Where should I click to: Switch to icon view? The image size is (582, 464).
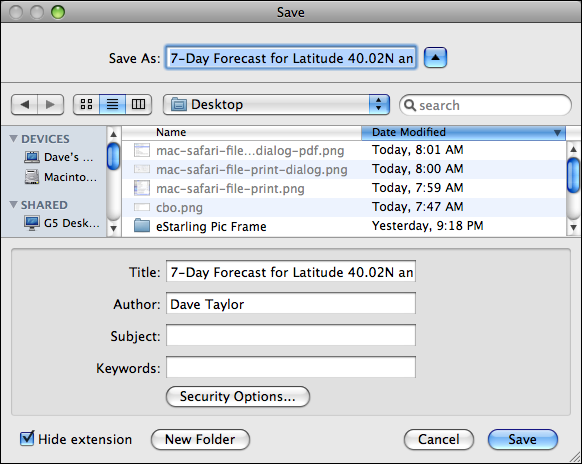click(86, 104)
